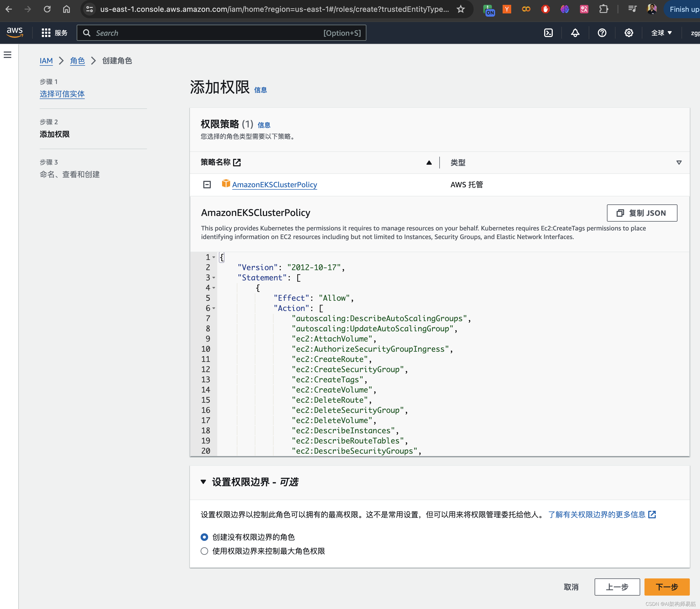Open the AWS settings gear
Image resolution: width=700 pixels, height=609 pixels.
point(629,33)
